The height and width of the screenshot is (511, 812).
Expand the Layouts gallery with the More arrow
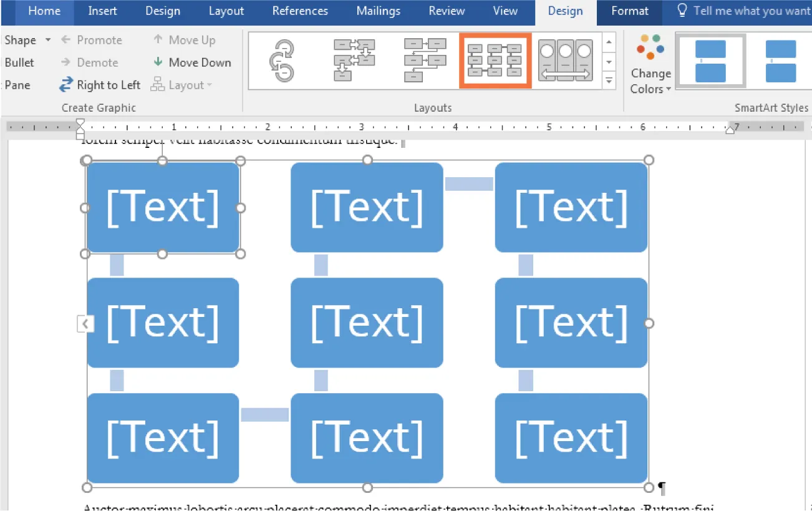609,80
